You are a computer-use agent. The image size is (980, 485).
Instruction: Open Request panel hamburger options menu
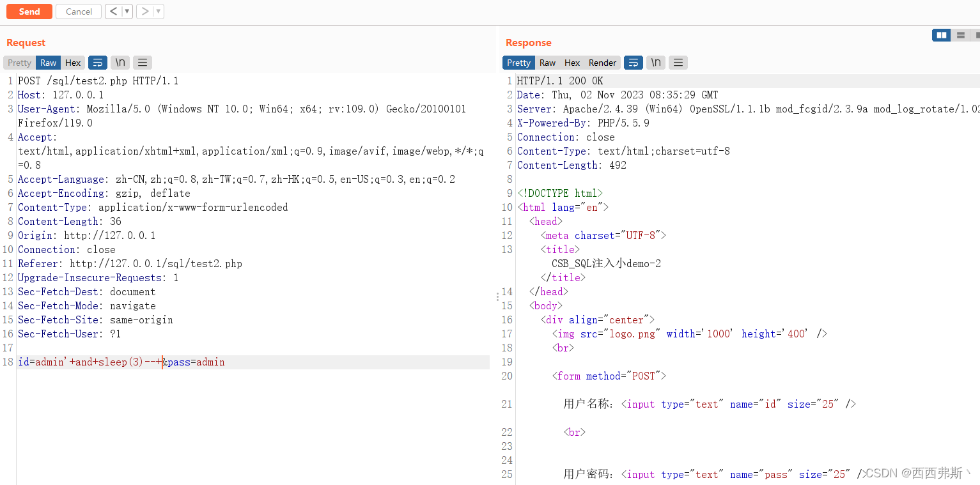point(143,63)
